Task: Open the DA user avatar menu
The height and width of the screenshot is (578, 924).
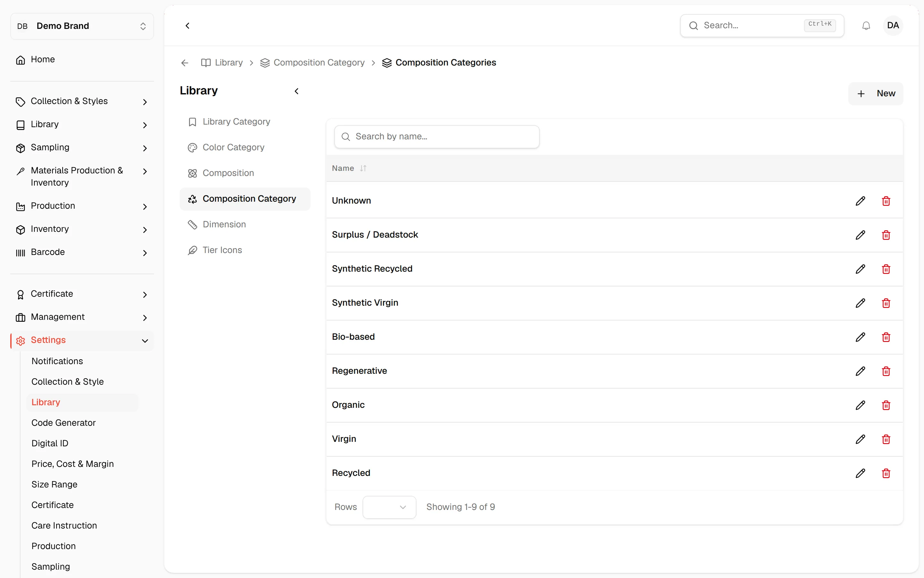Action: (x=893, y=26)
